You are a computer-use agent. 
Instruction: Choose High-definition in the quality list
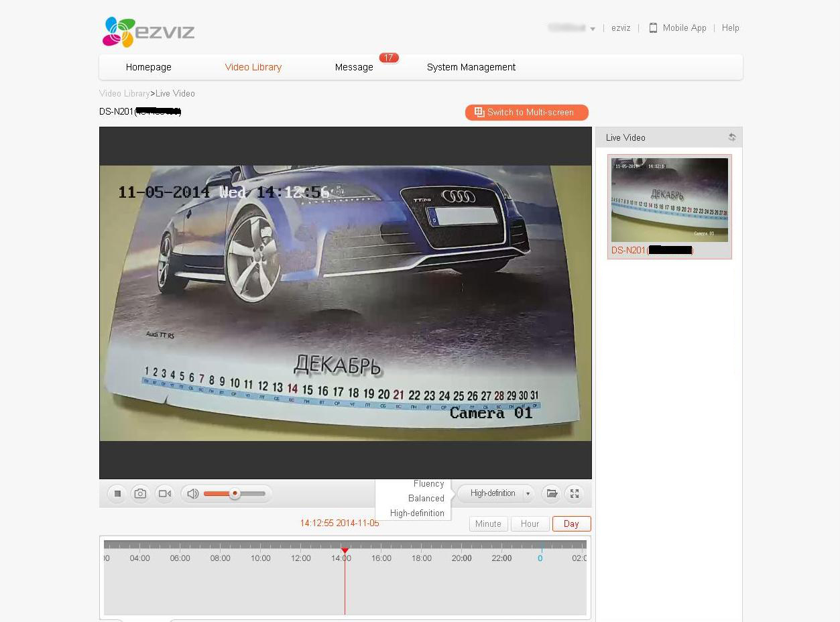click(x=417, y=513)
